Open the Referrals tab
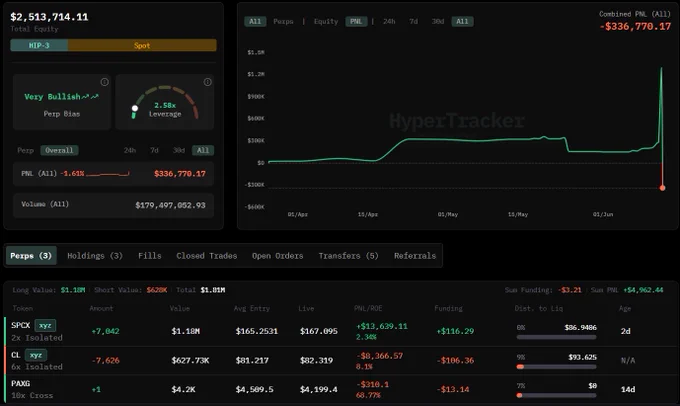Viewport: 680px width, 406px height. pyautogui.click(x=415, y=256)
